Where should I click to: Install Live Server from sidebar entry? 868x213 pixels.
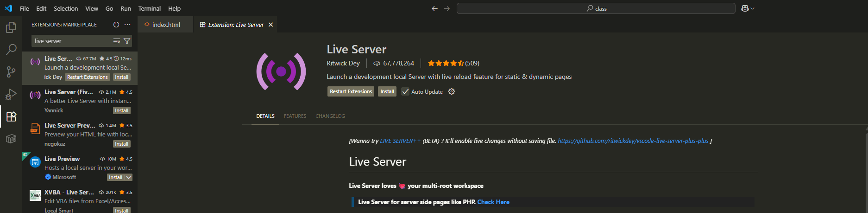[122, 77]
